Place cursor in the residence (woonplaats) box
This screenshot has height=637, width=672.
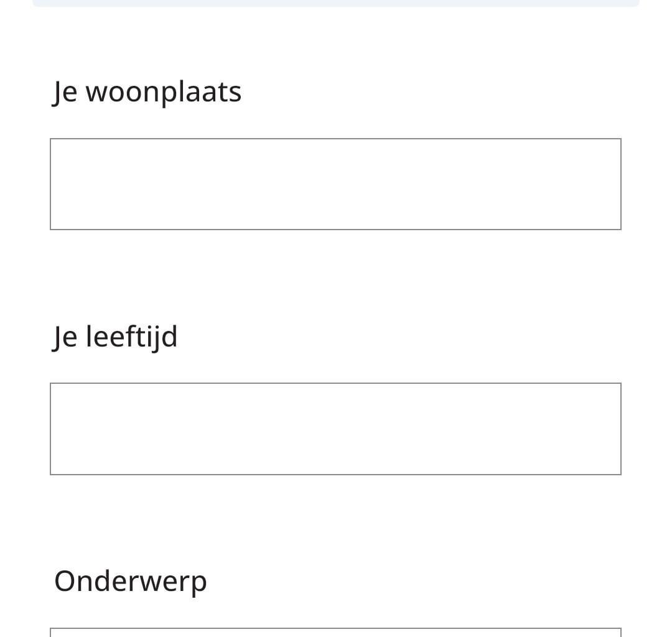click(x=335, y=184)
